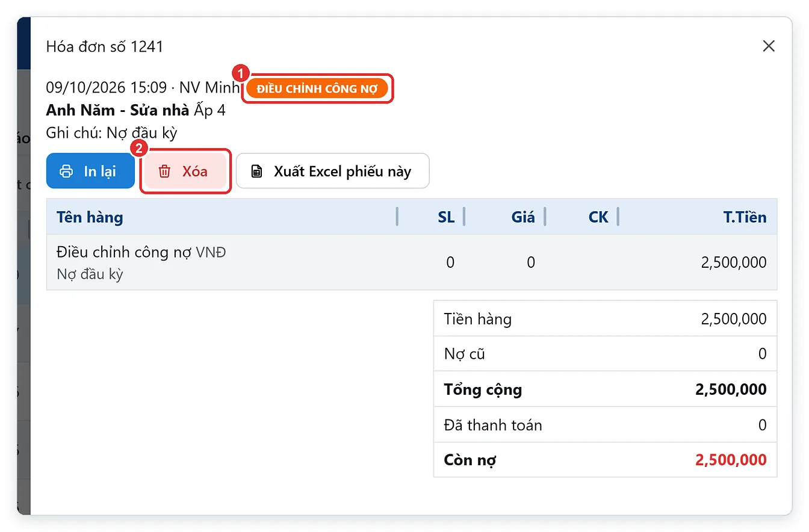The height and width of the screenshot is (532, 809).
Task: Reprint invoice with In lại text
Action: [100, 172]
